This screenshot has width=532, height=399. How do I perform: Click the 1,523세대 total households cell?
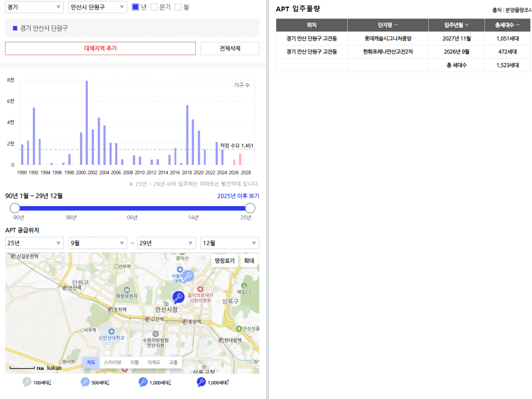(508, 65)
